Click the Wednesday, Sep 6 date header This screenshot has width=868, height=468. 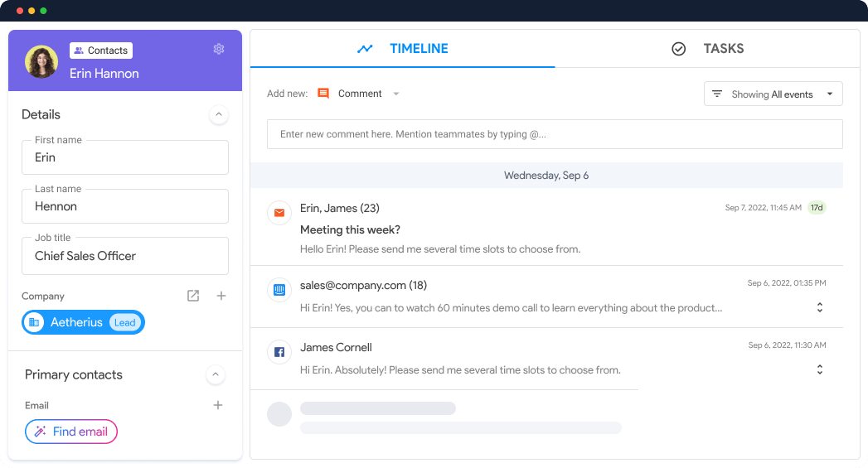546,176
